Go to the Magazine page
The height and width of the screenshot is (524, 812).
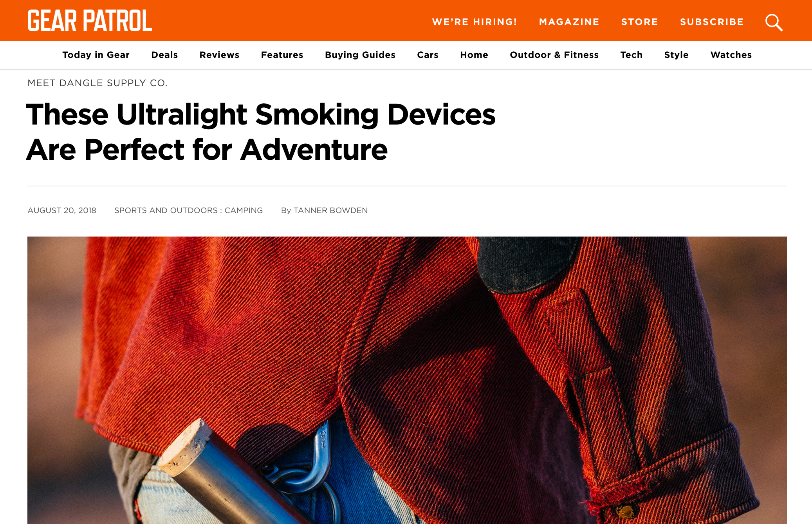[569, 22]
